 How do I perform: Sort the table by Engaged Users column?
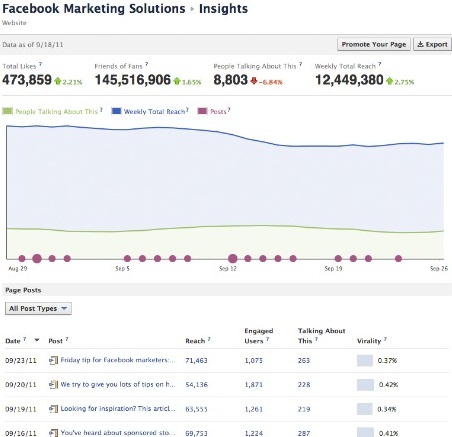[258, 336]
